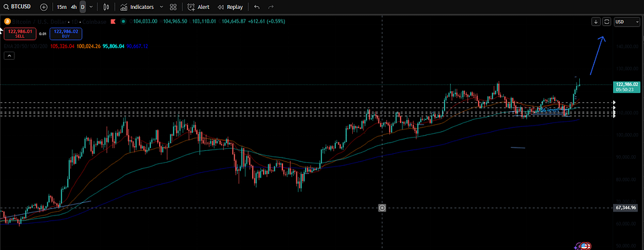Click the red SELL 122,986.01 button

click(x=20, y=34)
